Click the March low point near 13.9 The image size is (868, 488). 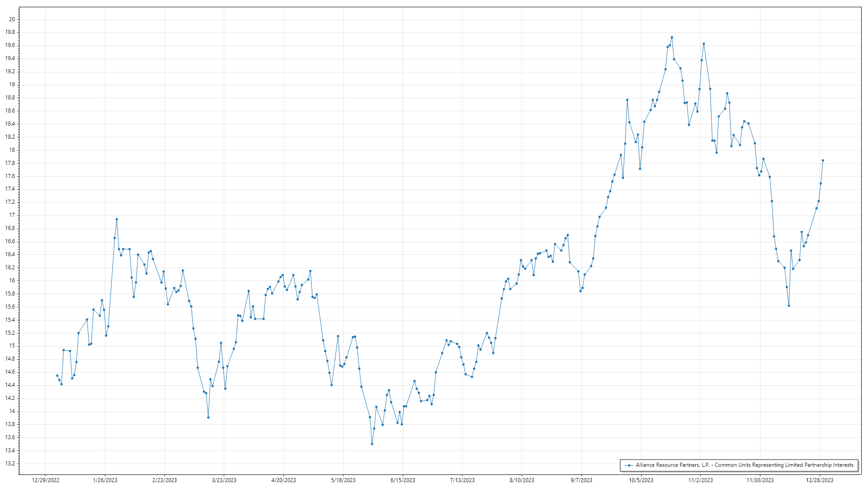coord(208,418)
